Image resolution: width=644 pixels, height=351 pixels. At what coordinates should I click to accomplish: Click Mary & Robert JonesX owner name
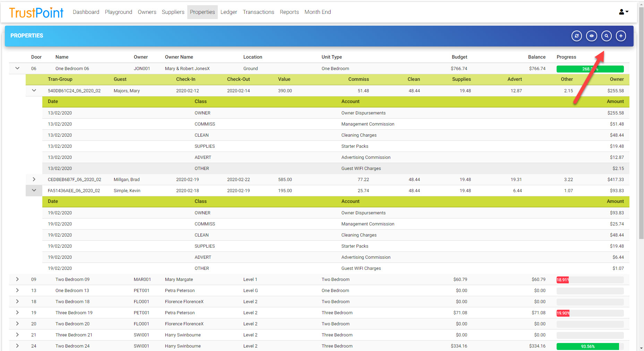[187, 68]
